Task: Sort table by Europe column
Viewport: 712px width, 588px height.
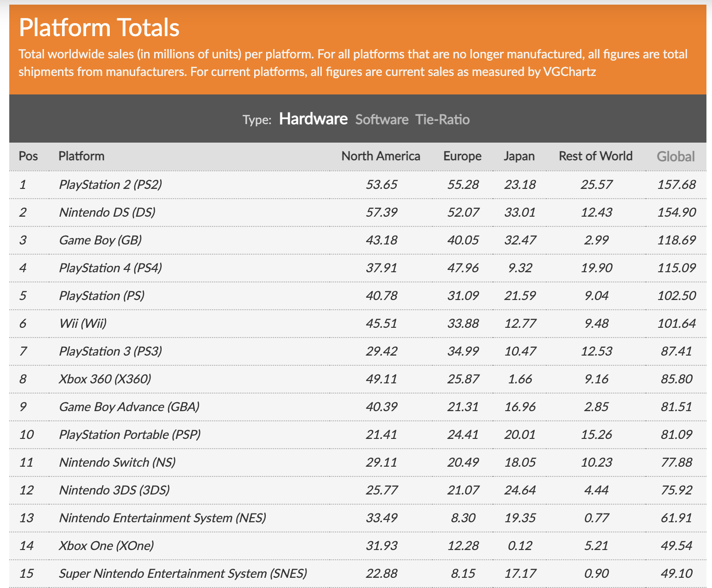Action: point(462,156)
